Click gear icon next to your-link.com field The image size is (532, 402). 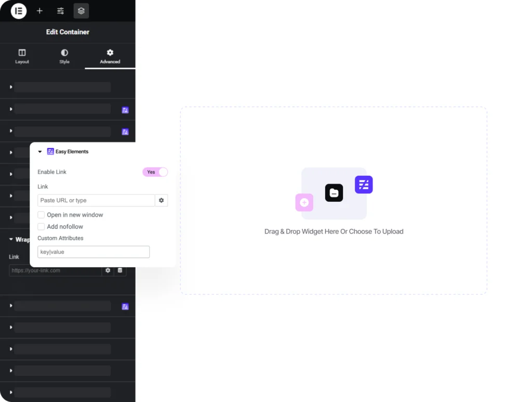tap(108, 270)
